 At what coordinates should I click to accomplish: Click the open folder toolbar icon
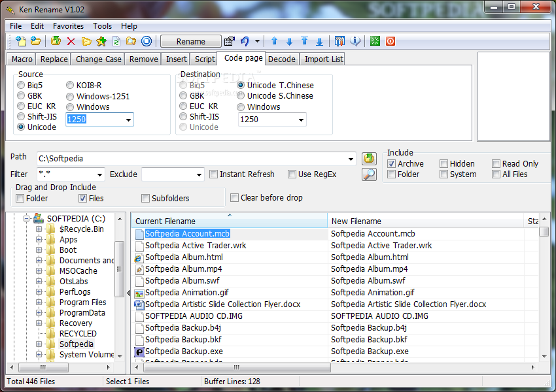click(86, 41)
